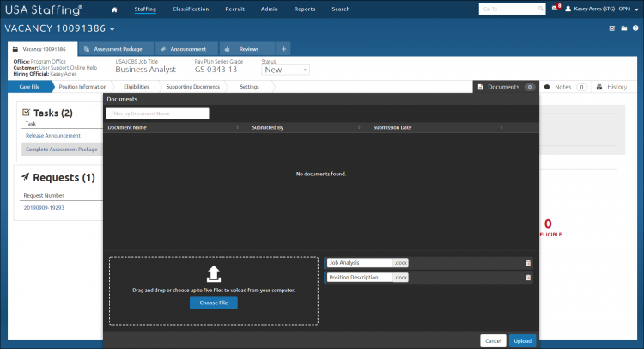The width and height of the screenshot is (644, 349).
Task: Click the user profile icon beside Kasey Acres
Action: point(568,9)
